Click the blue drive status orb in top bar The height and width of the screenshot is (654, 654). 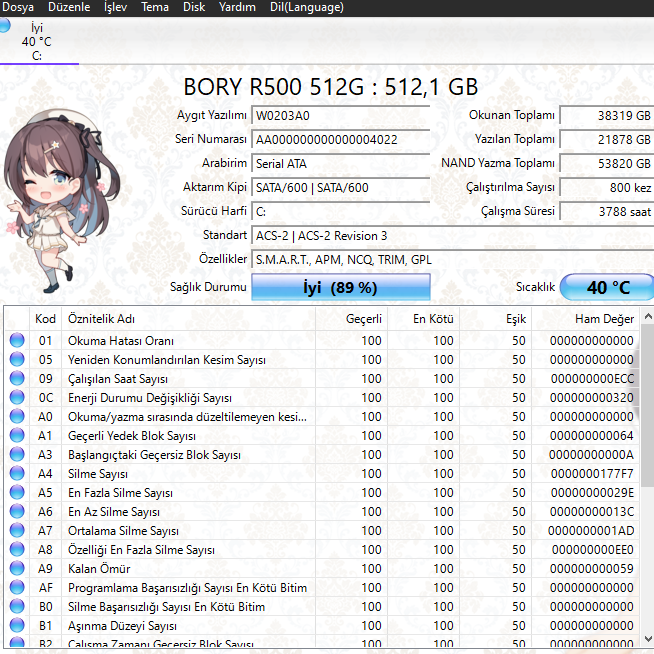tap(4, 25)
